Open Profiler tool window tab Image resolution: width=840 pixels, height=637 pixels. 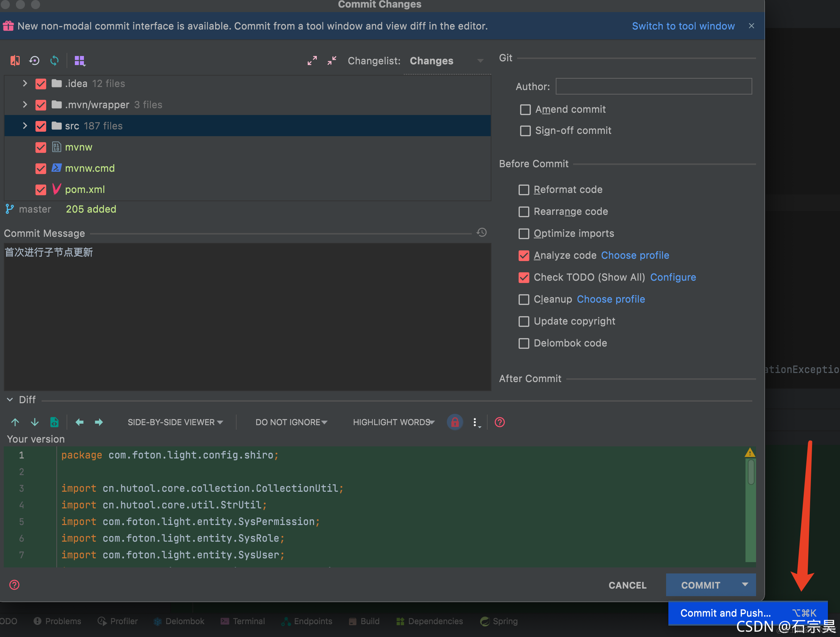click(117, 621)
